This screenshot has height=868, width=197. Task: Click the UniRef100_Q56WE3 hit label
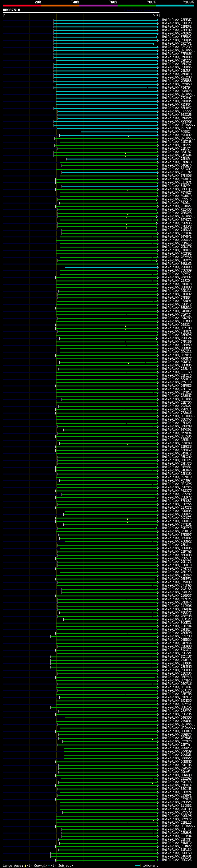[x=177, y=74]
